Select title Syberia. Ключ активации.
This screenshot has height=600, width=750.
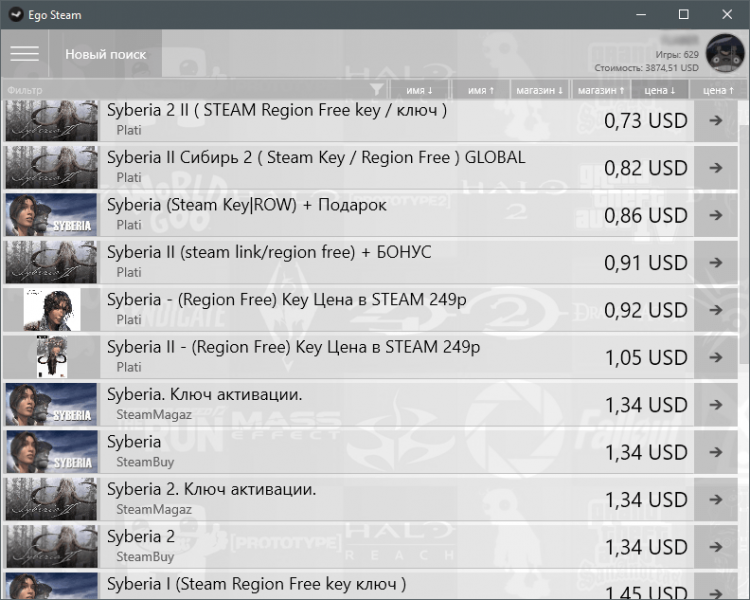tap(205, 394)
